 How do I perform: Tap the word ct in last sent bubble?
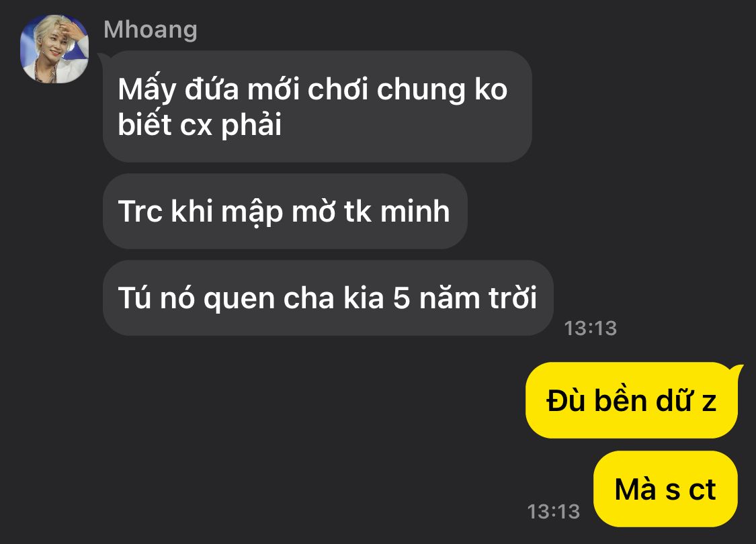(x=702, y=490)
